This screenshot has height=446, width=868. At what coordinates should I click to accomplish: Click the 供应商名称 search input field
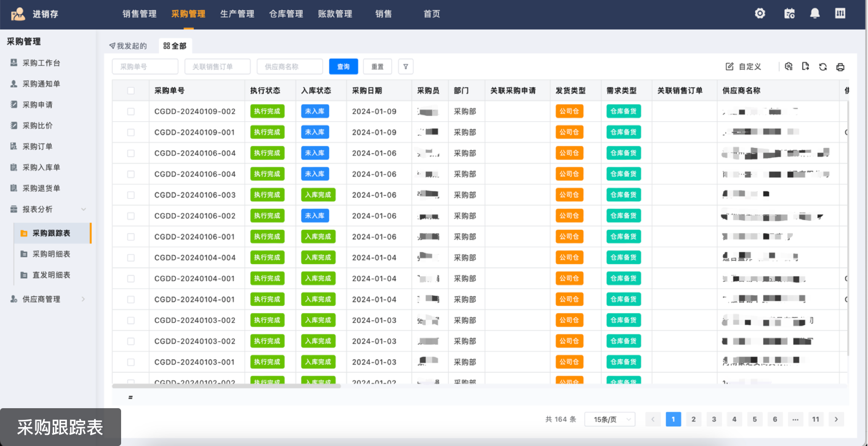(x=290, y=67)
